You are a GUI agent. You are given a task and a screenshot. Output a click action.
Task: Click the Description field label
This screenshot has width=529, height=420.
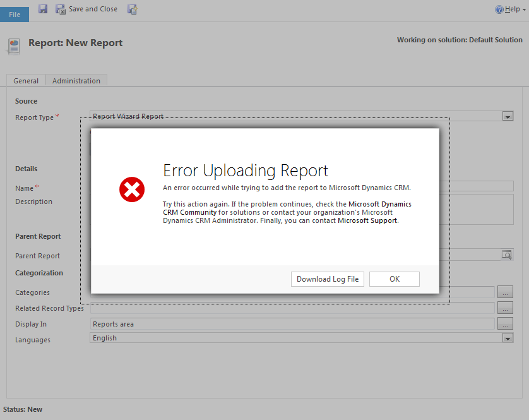33,201
